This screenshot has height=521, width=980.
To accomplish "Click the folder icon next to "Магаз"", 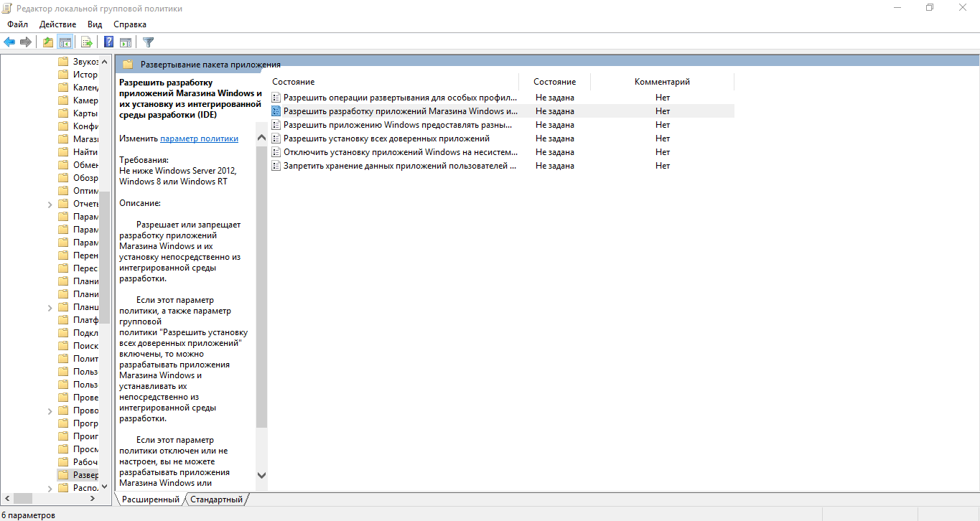I will point(63,139).
